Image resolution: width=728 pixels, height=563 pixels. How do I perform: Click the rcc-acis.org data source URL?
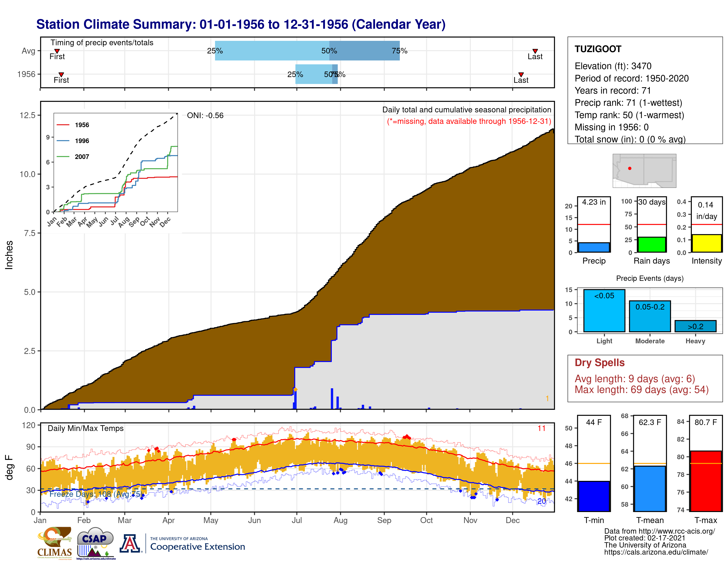tap(659, 531)
